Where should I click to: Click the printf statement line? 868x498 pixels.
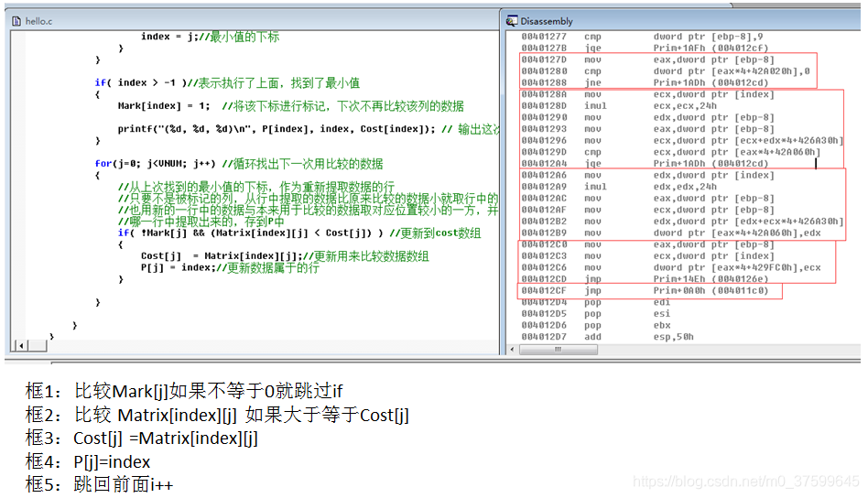point(308,129)
